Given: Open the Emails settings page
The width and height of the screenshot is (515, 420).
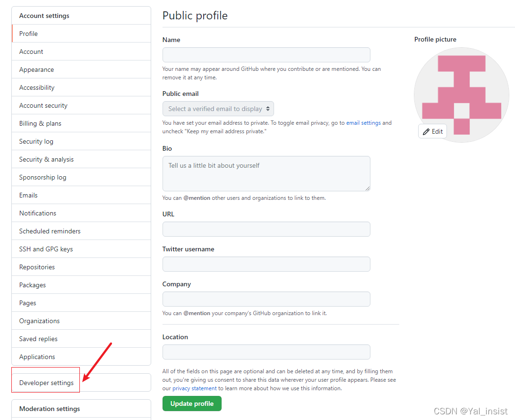Looking at the screenshot, I should 81,195.
